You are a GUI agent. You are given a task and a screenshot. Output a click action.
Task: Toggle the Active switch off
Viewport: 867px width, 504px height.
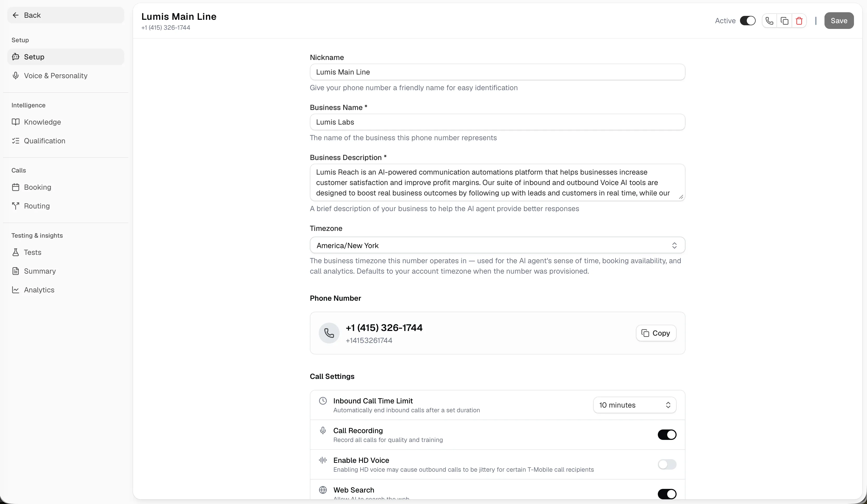(748, 21)
